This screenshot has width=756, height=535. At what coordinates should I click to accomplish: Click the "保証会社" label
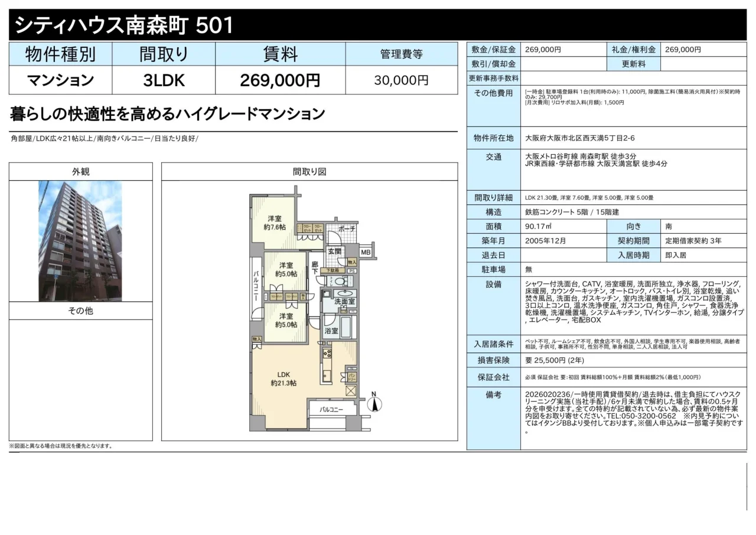pyautogui.click(x=494, y=377)
